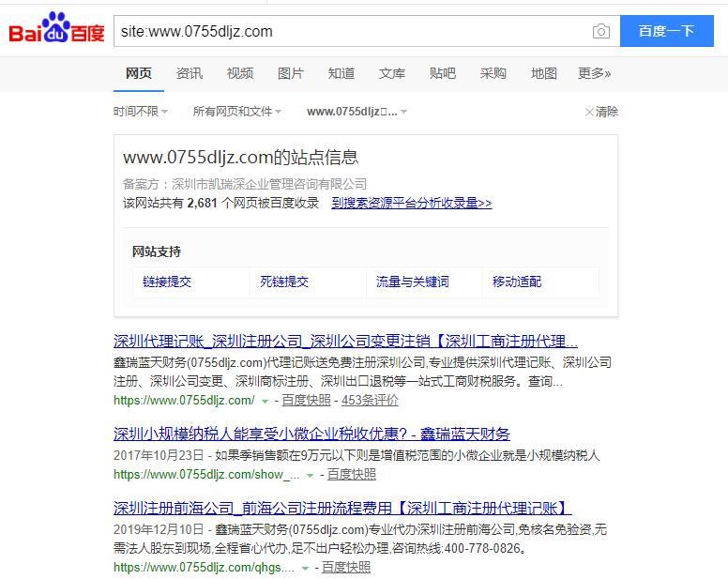Click the Baidu logo
The height and width of the screenshot is (579, 728).
point(56,28)
